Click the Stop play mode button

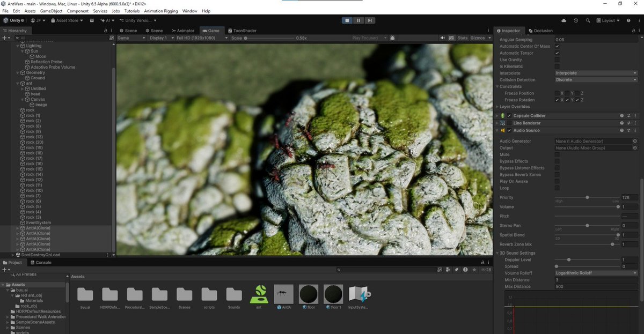point(347,20)
